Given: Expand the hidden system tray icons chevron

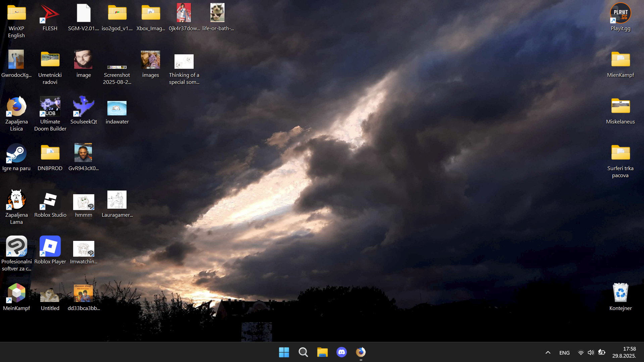Looking at the screenshot, I should (548, 352).
